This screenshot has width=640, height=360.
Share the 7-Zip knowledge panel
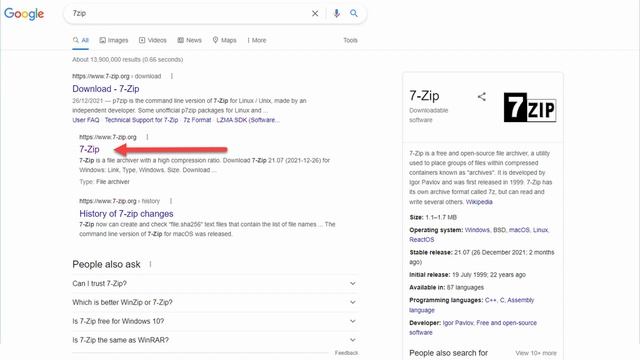tap(482, 97)
